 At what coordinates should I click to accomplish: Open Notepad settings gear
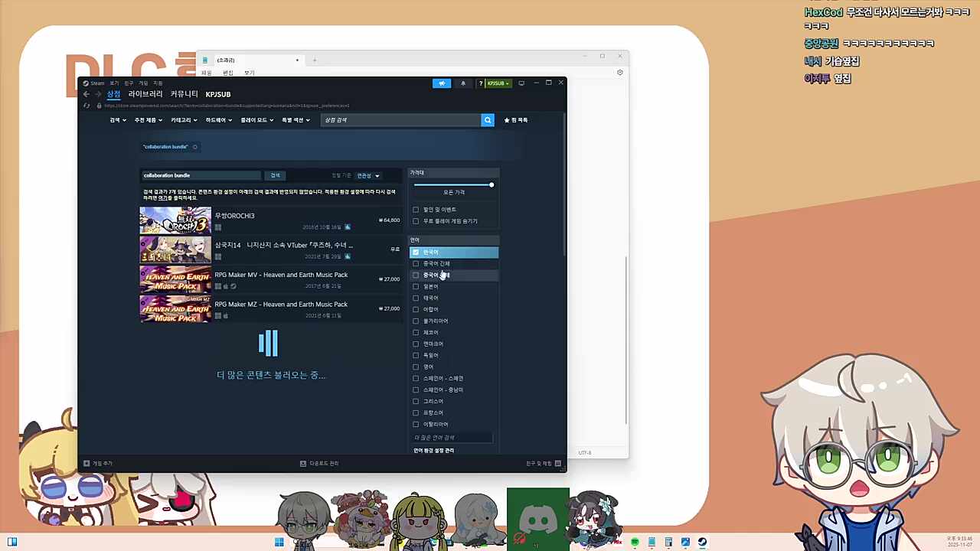tap(619, 73)
